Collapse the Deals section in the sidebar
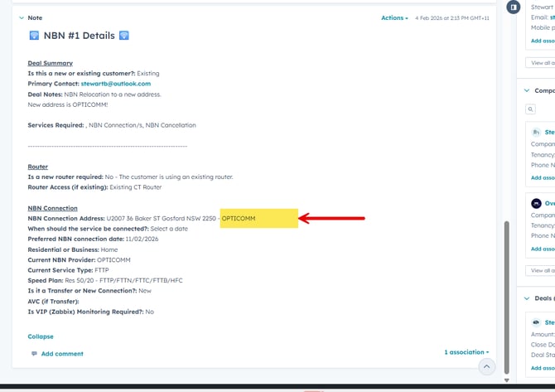Viewport: 555px width, 392px height. point(528,298)
